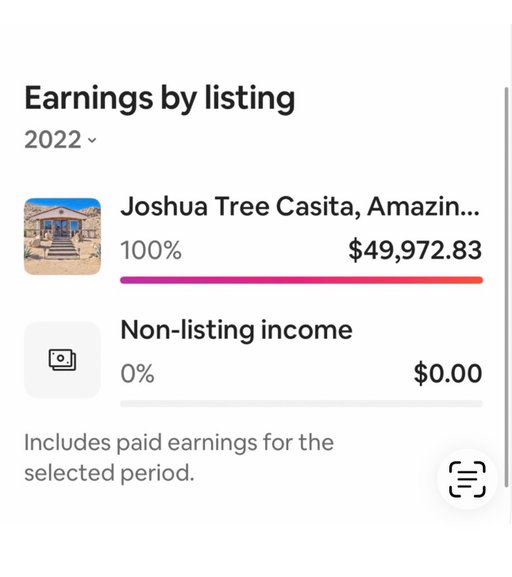Click the 100% share label
Viewport: 512px width, 577px height.
151,250
